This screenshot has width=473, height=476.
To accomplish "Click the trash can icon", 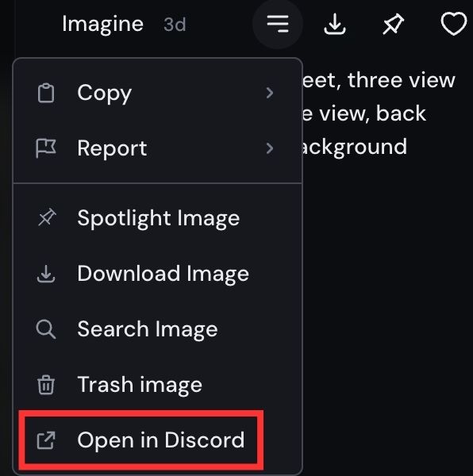I will 46,385.
